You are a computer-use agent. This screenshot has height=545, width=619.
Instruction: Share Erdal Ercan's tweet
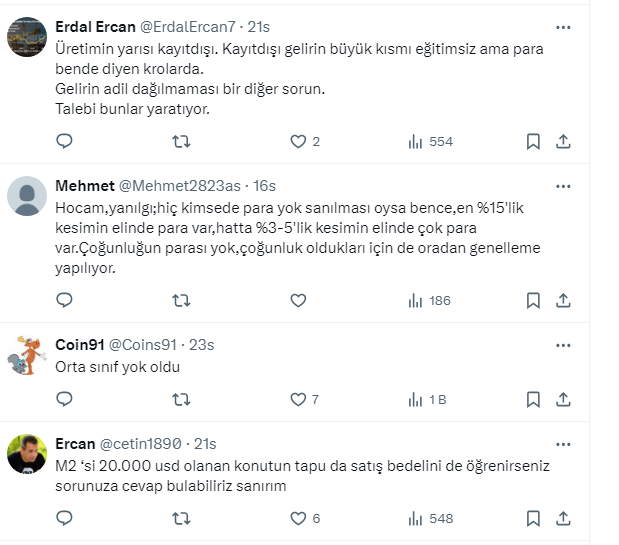click(x=563, y=142)
